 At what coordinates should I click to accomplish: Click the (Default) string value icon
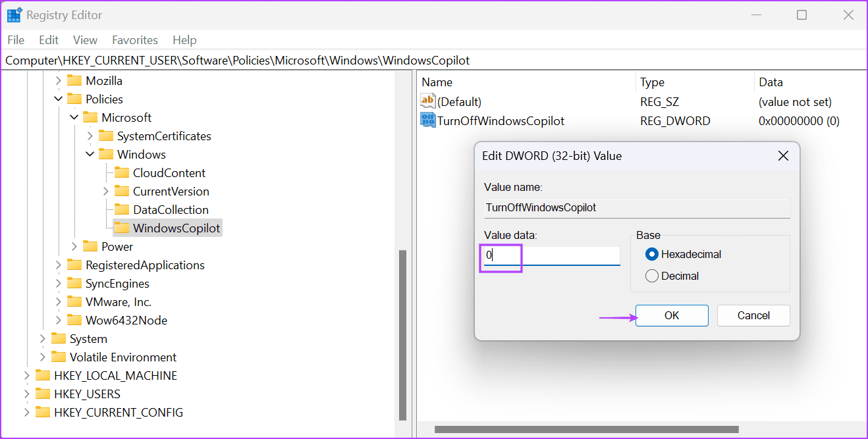(428, 101)
